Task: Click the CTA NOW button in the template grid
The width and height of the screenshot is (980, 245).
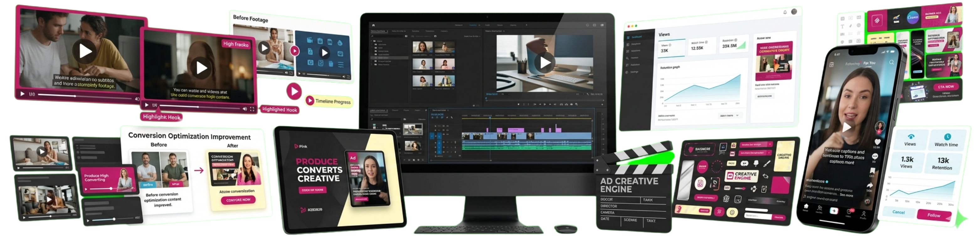Action: [x=946, y=87]
